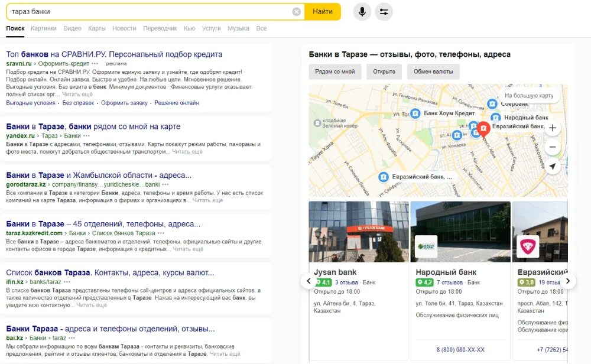Open На большую карту button
This screenshot has width=591, height=364.
(x=529, y=95)
